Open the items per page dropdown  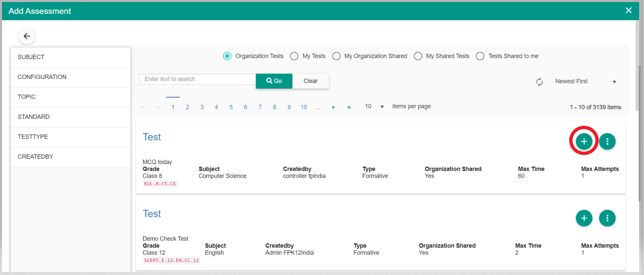(374, 107)
